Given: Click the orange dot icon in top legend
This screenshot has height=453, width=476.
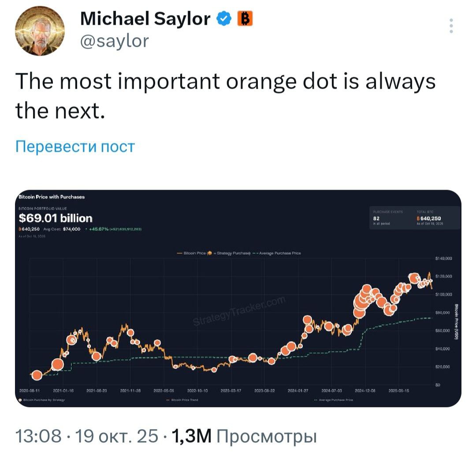Looking at the screenshot, I should point(210,253).
